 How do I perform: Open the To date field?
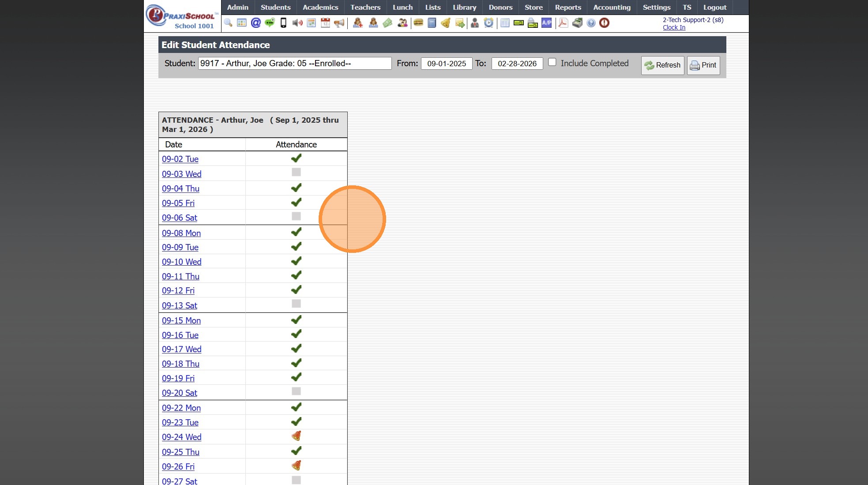[517, 64]
